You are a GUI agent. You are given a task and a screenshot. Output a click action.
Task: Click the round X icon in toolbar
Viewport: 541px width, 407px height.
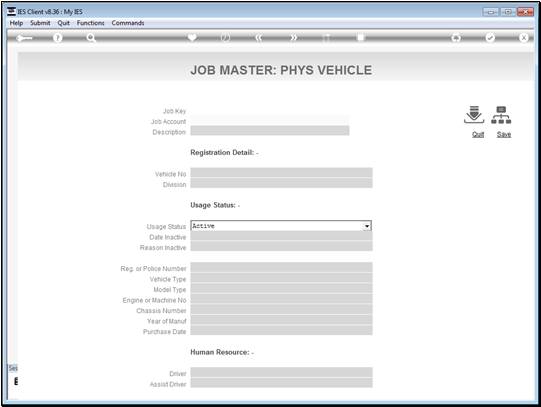point(523,38)
